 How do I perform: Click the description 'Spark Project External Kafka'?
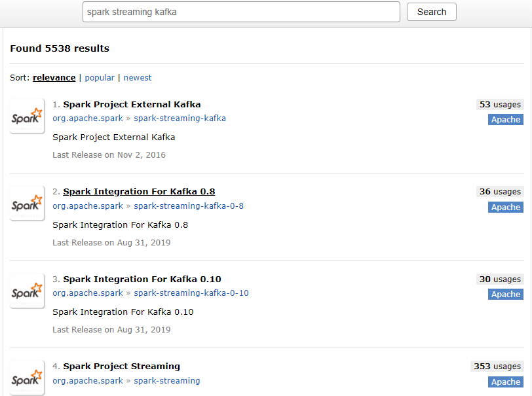(113, 137)
